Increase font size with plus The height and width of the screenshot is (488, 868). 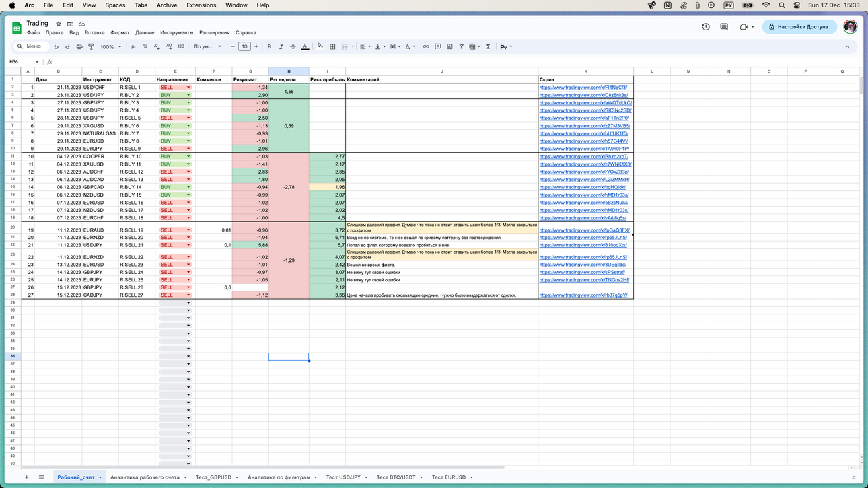click(256, 47)
